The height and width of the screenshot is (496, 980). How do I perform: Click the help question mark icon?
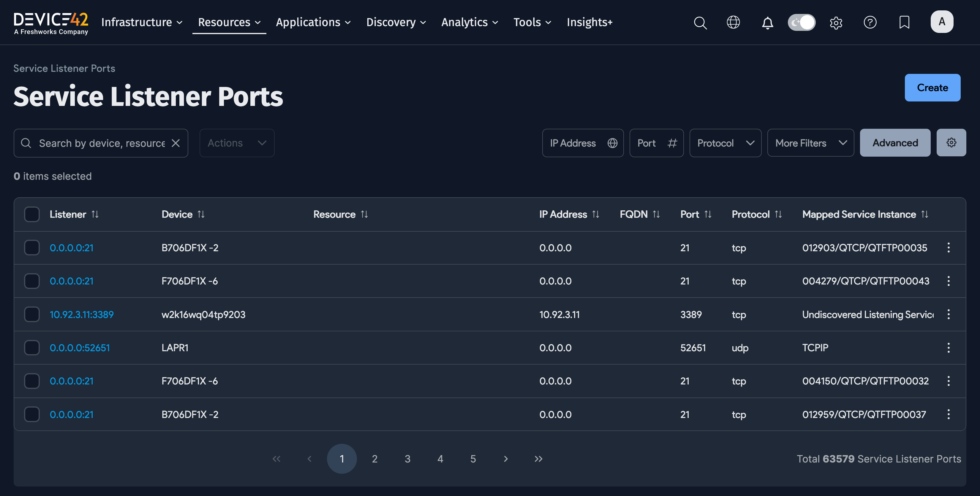coord(870,23)
